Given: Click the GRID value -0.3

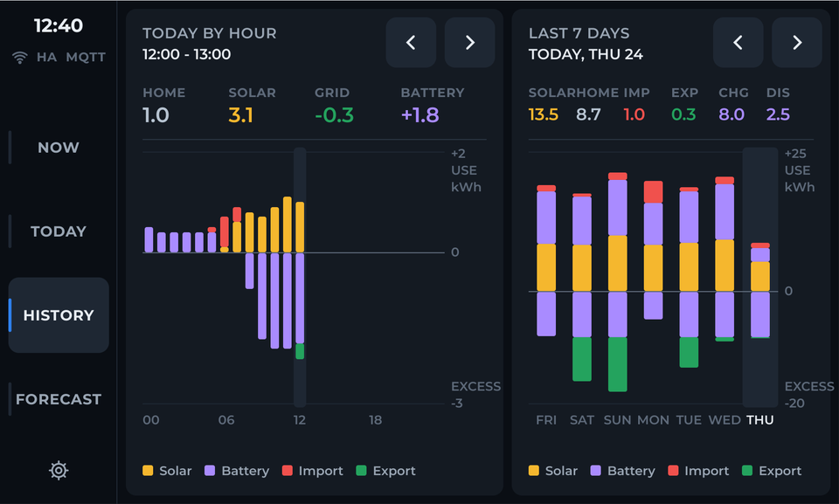Looking at the screenshot, I should coord(334,115).
